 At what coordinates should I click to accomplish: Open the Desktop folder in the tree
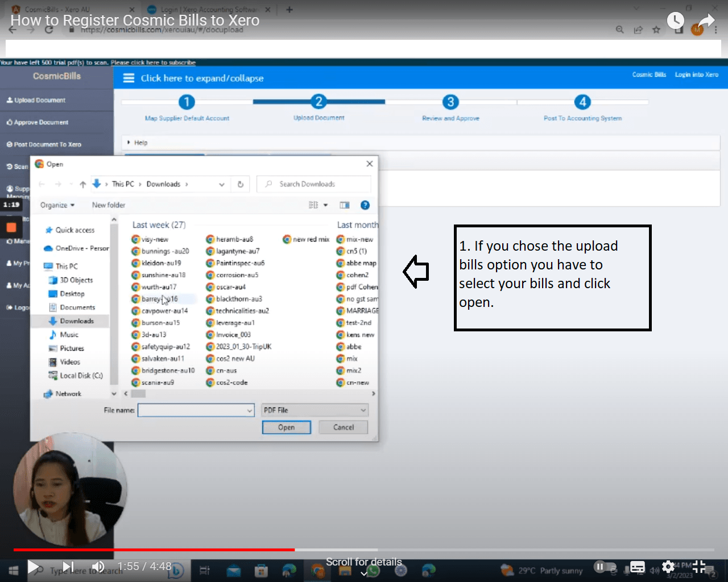[x=67, y=294]
